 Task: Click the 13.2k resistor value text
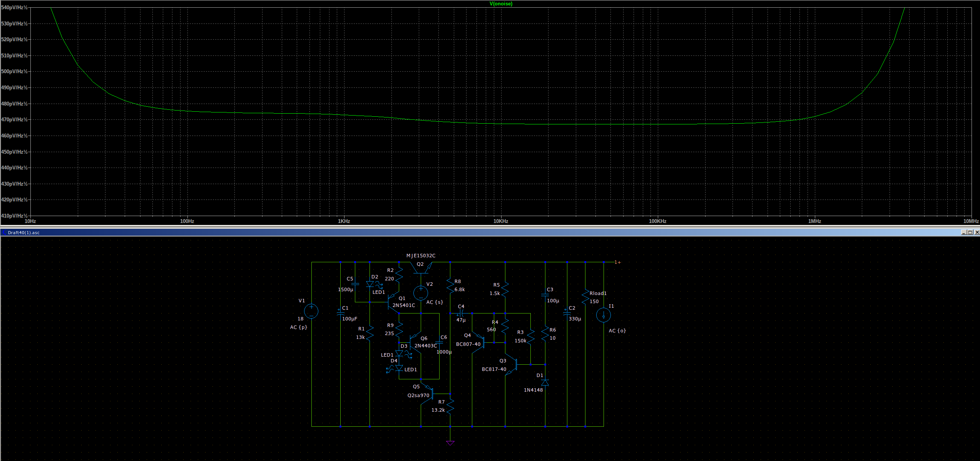point(438,410)
